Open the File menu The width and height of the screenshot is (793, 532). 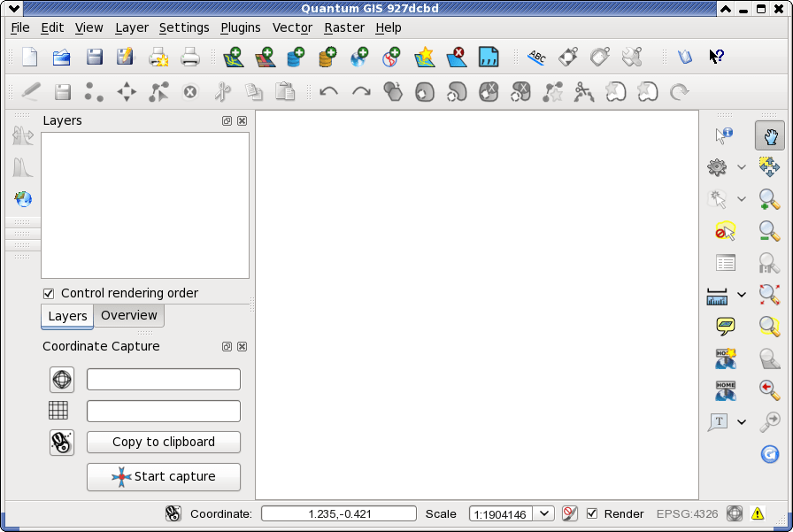(20, 27)
